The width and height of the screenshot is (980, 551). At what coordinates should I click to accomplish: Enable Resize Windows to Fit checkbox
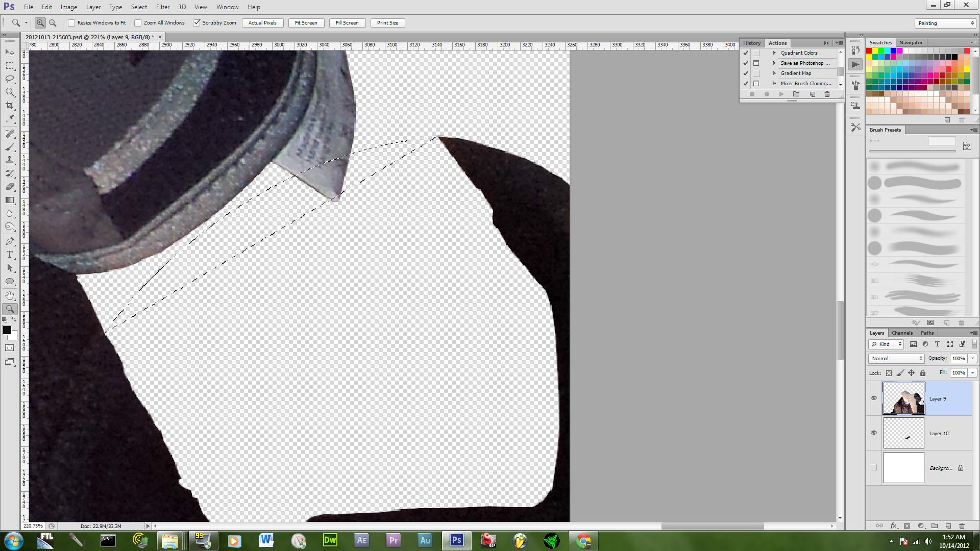(72, 23)
